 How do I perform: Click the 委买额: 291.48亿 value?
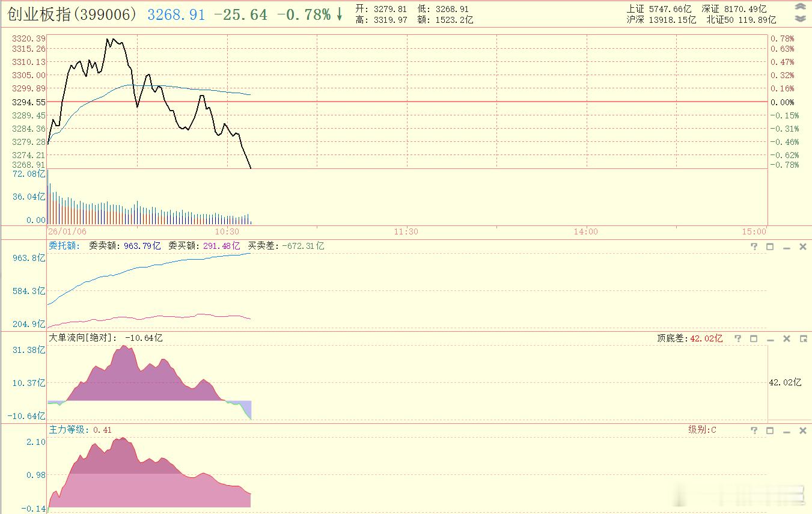pos(204,246)
